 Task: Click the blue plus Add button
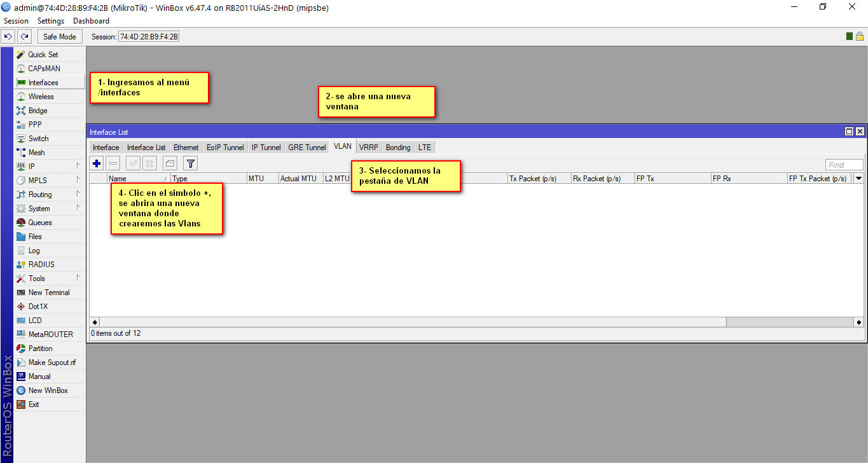(97, 163)
